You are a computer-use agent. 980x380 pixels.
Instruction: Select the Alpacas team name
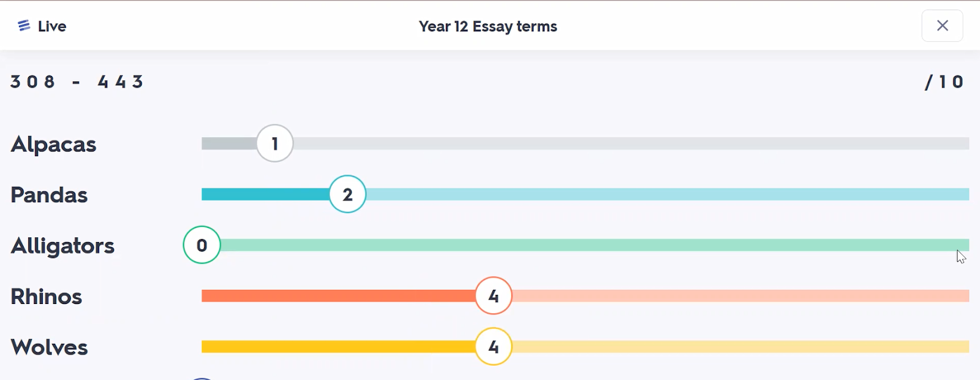(54, 144)
